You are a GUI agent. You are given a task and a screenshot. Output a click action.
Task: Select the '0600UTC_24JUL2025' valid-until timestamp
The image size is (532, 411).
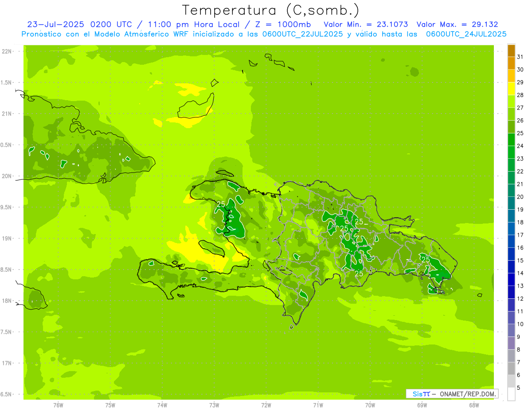[x=466, y=34]
